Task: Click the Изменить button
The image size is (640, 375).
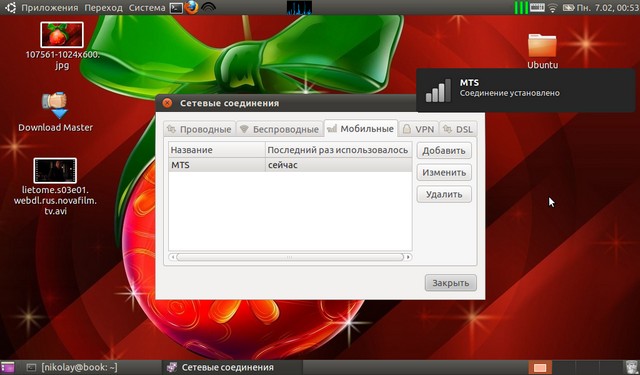Action: [444, 173]
